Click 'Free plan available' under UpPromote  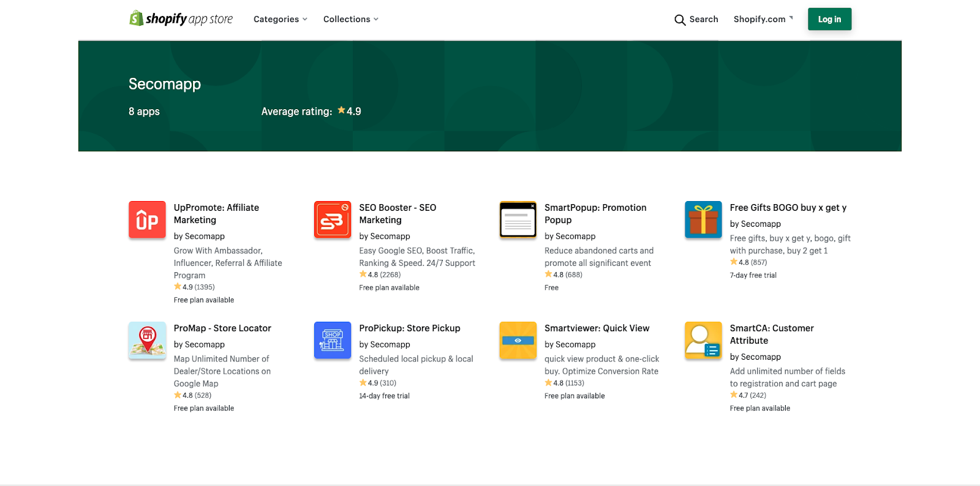pyautogui.click(x=204, y=300)
